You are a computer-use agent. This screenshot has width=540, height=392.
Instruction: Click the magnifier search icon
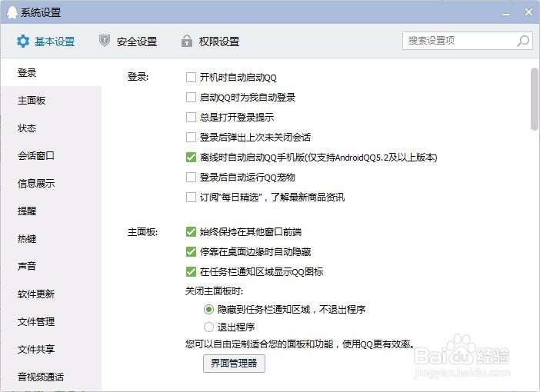click(523, 41)
